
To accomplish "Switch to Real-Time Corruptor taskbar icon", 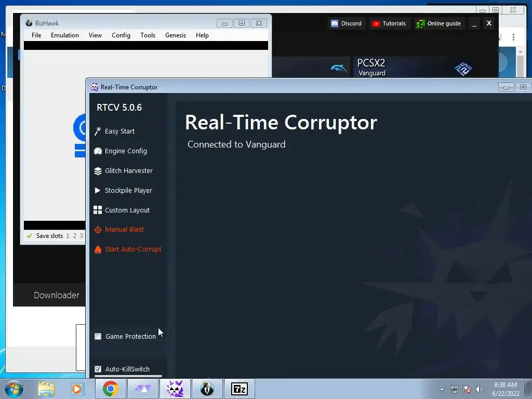I will [x=175, y=389].
